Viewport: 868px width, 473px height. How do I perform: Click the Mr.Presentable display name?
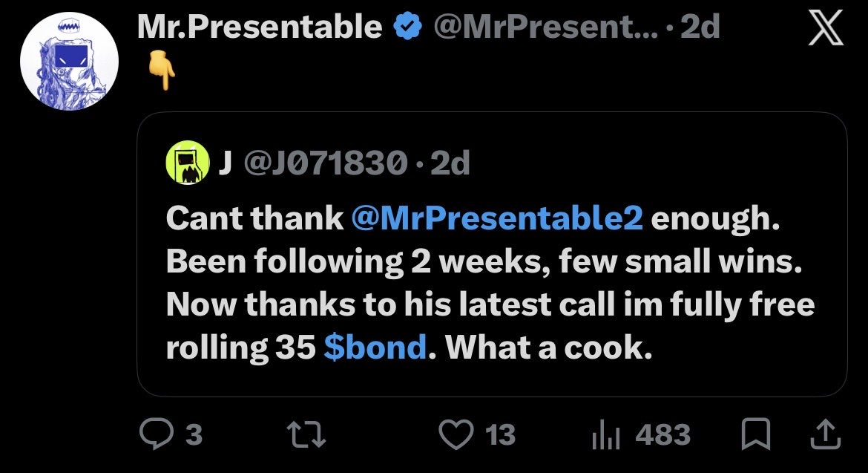click(x=260, y=27)
